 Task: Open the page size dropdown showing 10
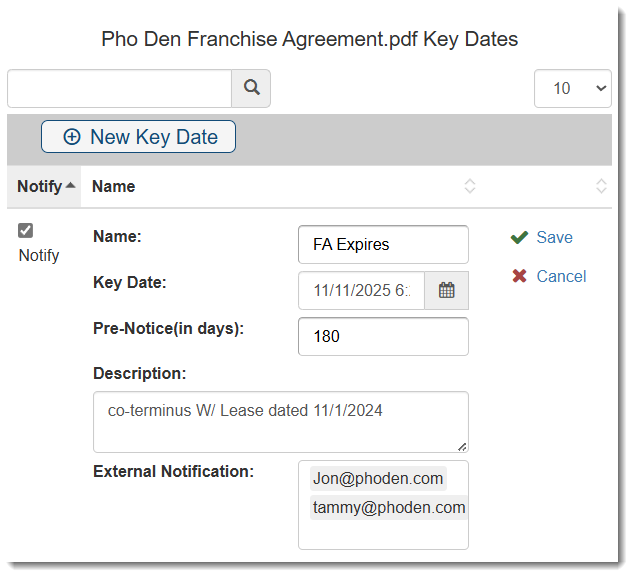[x=573, y=88]
